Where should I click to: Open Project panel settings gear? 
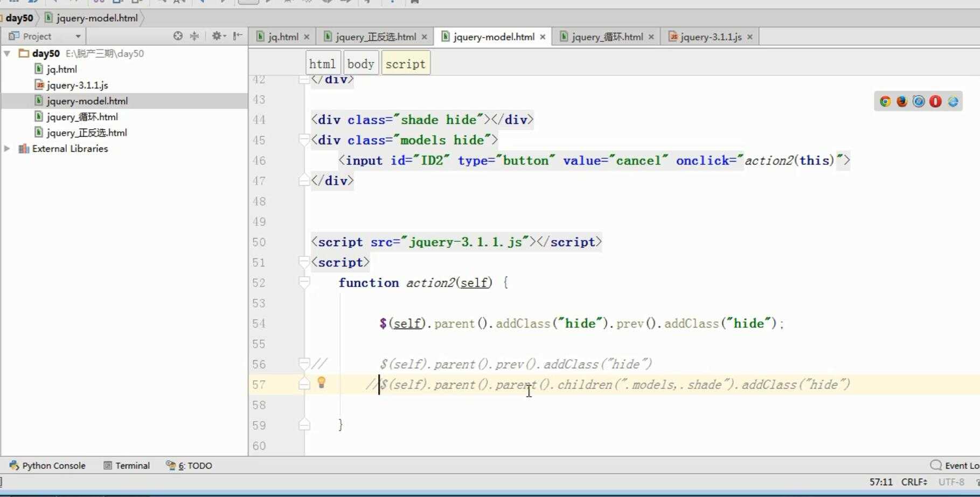pyautogui.click(x=218, y=36)
